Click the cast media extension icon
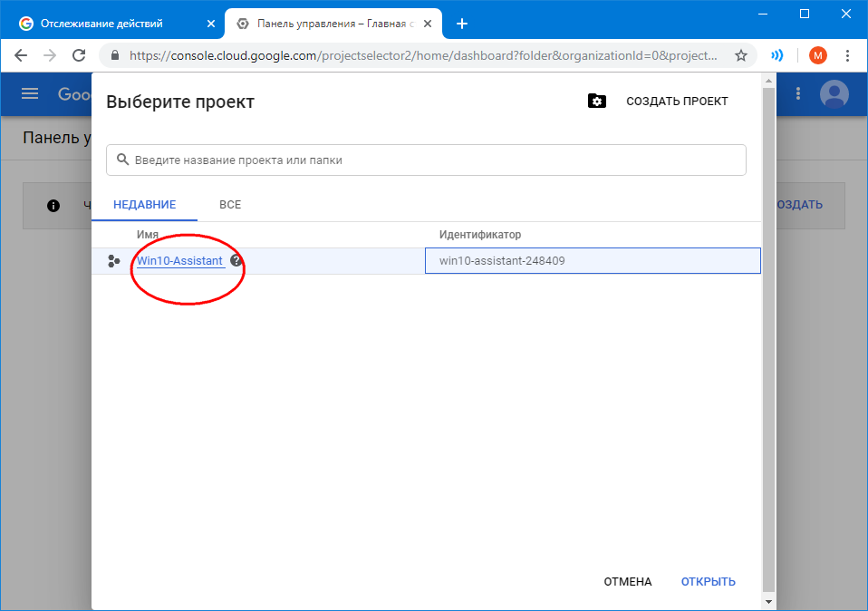Screen dimensions: 868x611 coord(777,55)
